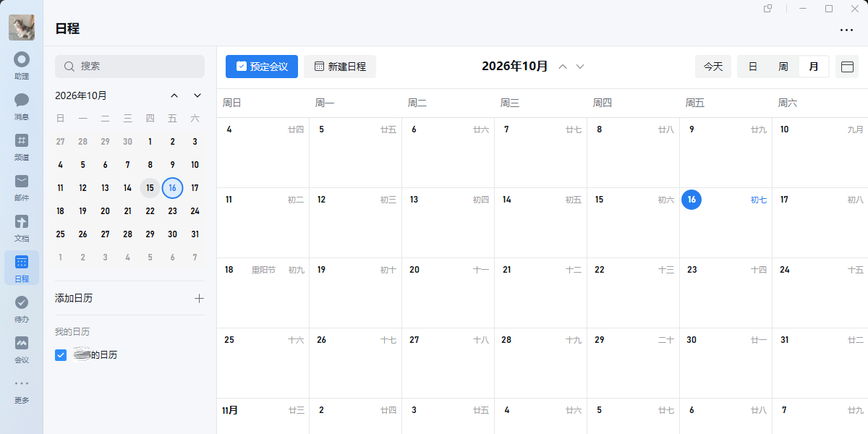Toggle the side panel layout icon
Image resolution: width=868 pixels, height=434 pixels.
pyautogui.click(x=847, y=67)
